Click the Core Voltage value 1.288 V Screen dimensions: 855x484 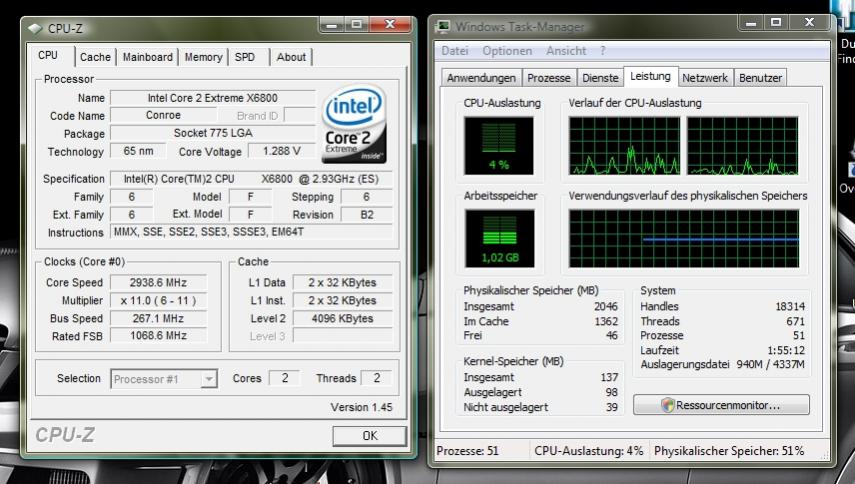click(x=281, y=151)
